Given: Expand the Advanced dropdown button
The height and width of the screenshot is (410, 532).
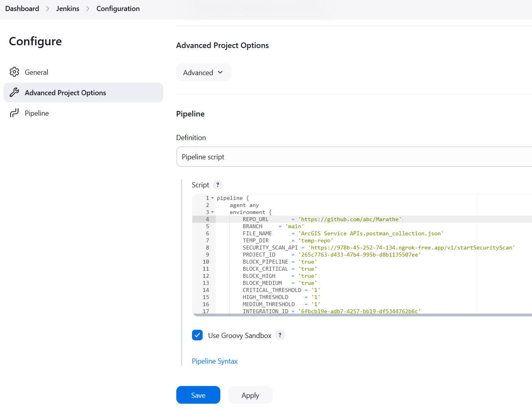Looking at the screenshot, I should (203, 72).
